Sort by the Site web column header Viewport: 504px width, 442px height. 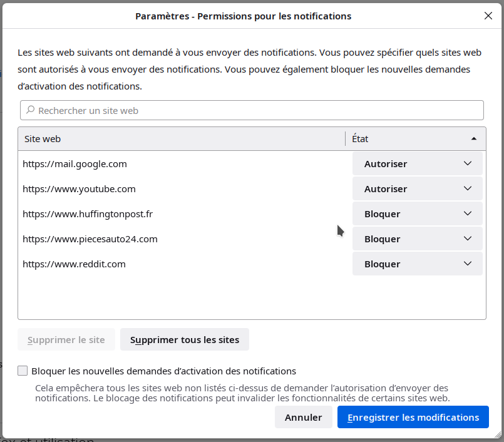click(x=182, y=139)
